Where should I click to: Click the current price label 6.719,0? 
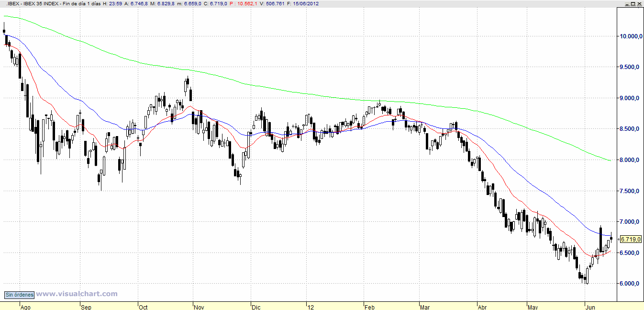(631, 239)
